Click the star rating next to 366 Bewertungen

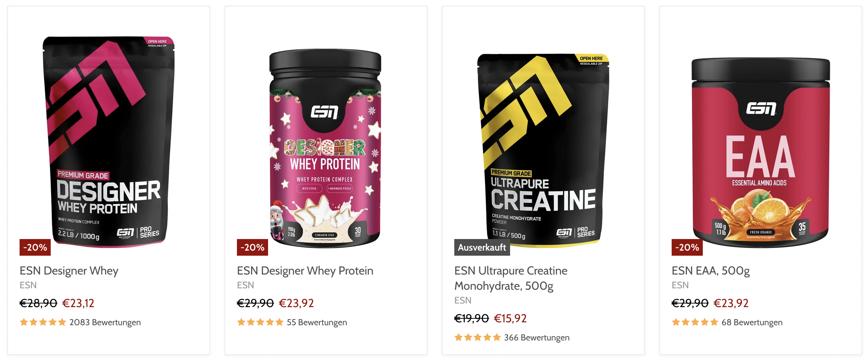pos(478,337)
